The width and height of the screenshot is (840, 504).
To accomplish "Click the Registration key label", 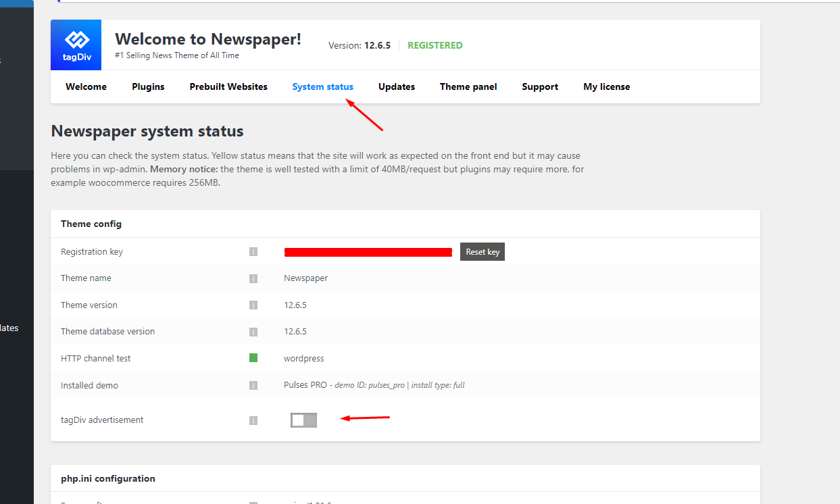I will click(x=92, y=252).
